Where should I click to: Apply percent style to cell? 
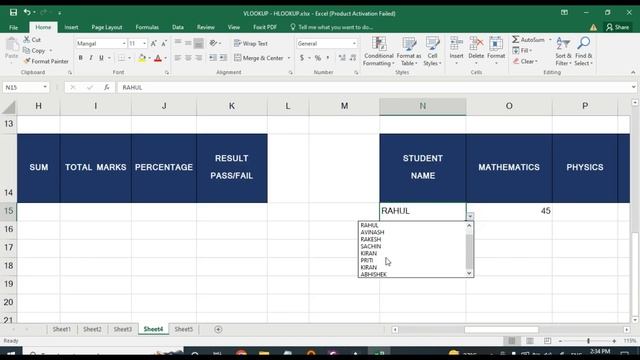(x=318, y=58)
